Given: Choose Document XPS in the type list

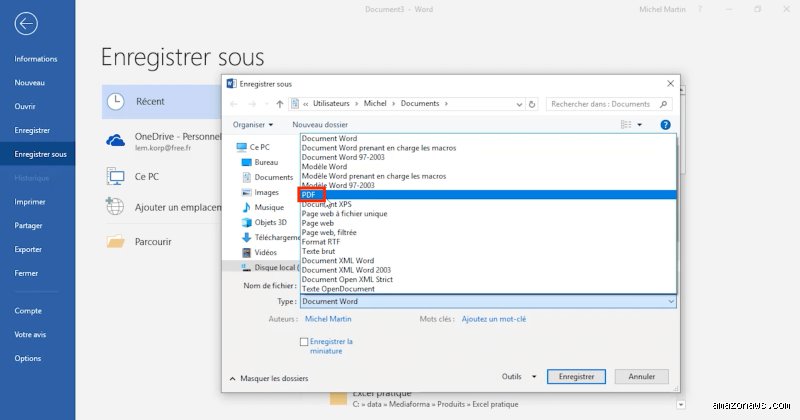Looking at the screenshot, I should click(x=488, y=204).
